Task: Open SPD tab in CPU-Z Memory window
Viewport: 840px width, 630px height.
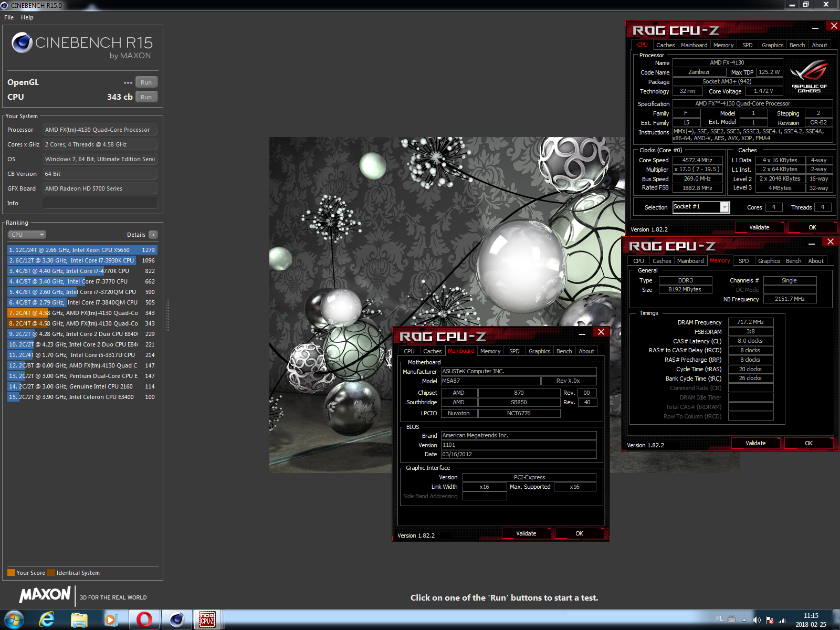Action: click(x=743, y=261)
